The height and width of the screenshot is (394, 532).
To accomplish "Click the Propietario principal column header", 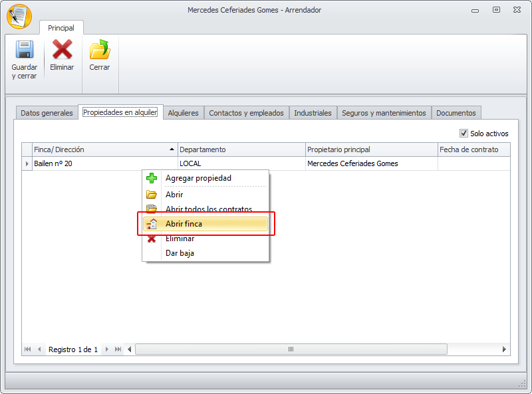I will [372, 149].
